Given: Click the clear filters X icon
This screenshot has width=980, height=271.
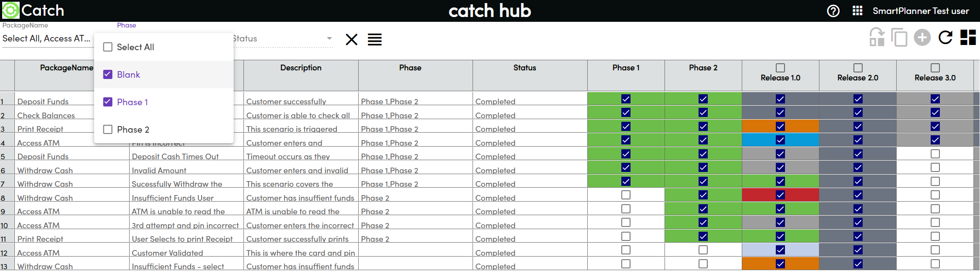Looking at the screenshot, I should tap(351, 40).
